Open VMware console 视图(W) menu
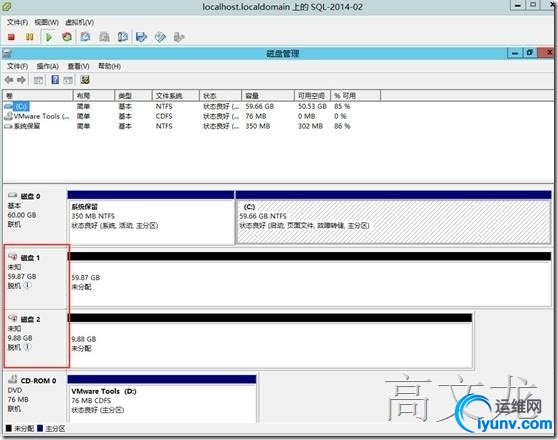Screen dimensions: 558x440 pos(46,22)
